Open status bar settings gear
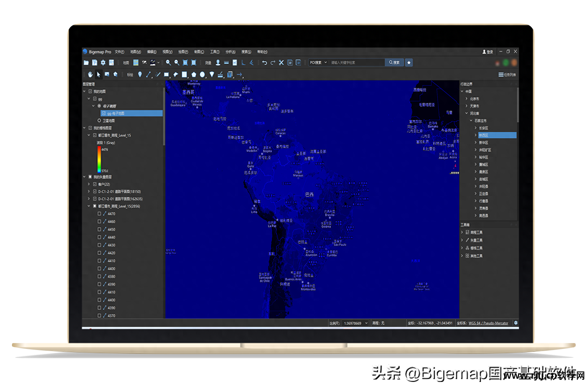This screenshot has height=392, width=588. [516, 323]
